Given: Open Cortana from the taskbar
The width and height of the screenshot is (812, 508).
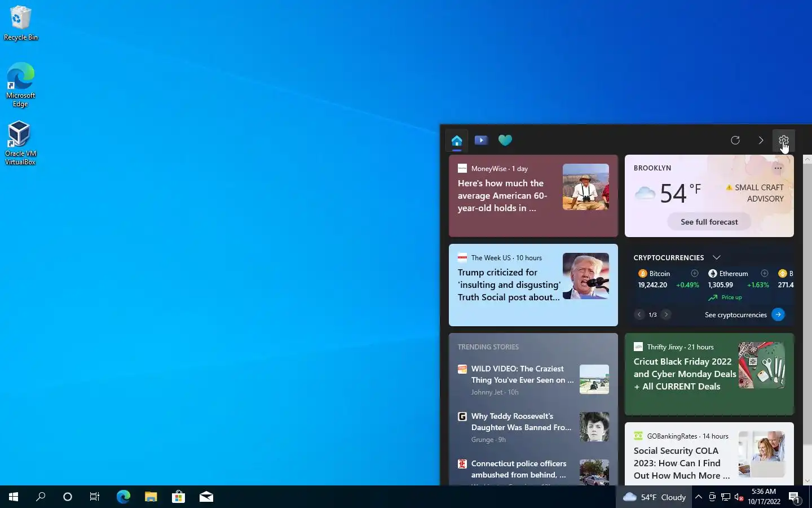Looking at the screenshot, I should coord(68,497).
